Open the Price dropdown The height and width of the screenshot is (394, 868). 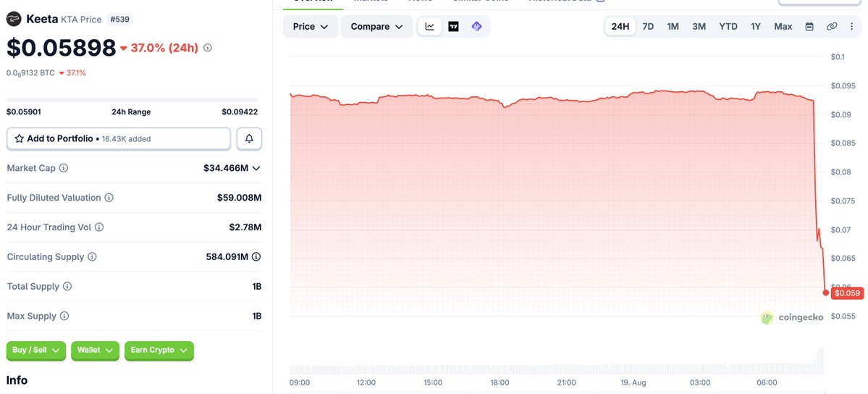tap(311, 27)
